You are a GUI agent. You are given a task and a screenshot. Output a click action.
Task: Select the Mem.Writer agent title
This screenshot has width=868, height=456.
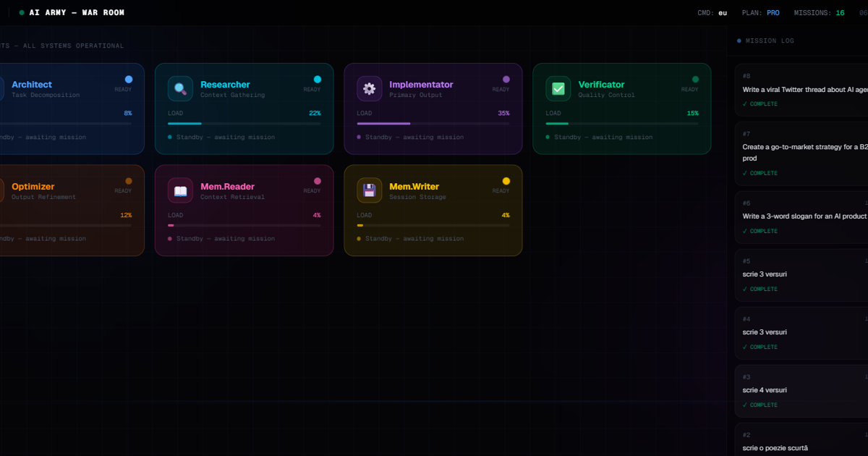point(414,187)
